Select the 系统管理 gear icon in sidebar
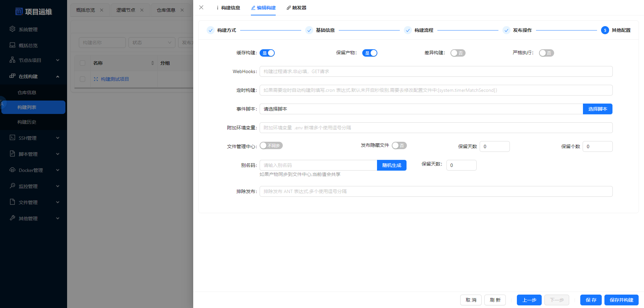 click(x=12, y=29)
